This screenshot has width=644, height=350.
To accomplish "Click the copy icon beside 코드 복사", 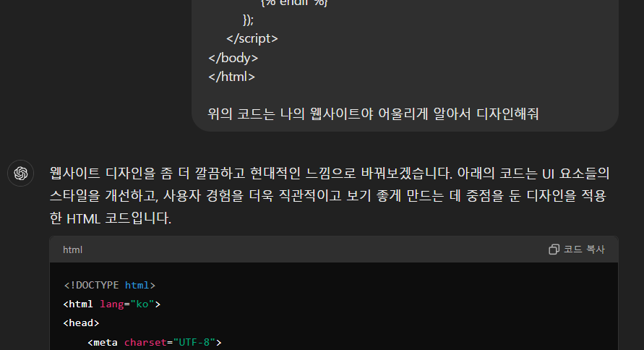I will pos(554,249).
